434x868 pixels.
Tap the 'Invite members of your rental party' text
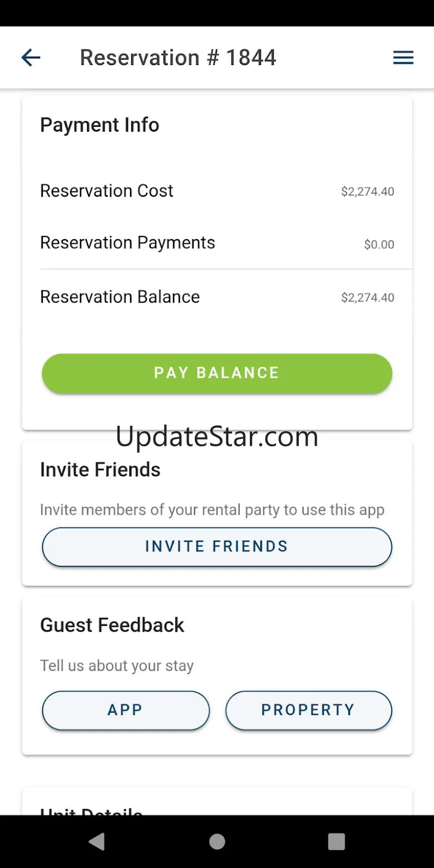[212, 510]
